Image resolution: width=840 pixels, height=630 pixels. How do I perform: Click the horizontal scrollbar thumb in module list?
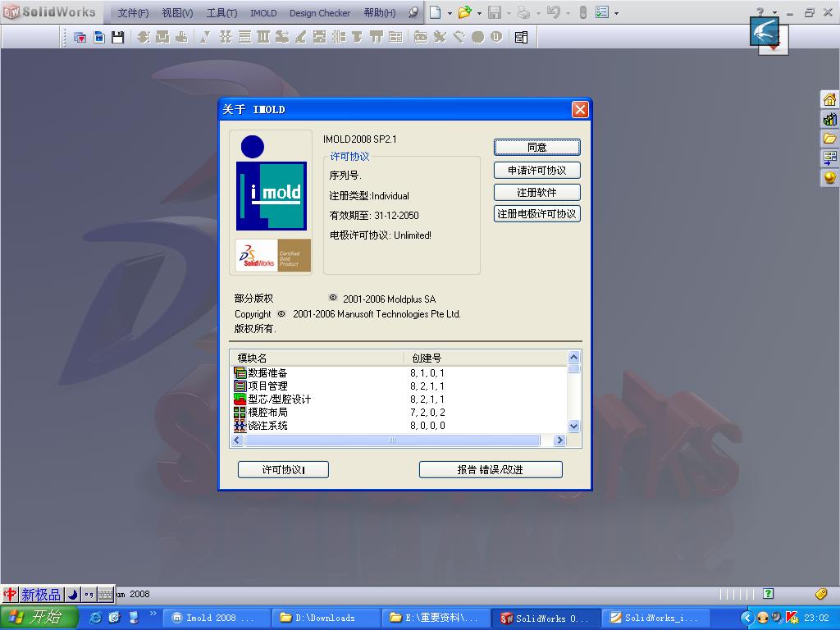[x=392, y=441]
